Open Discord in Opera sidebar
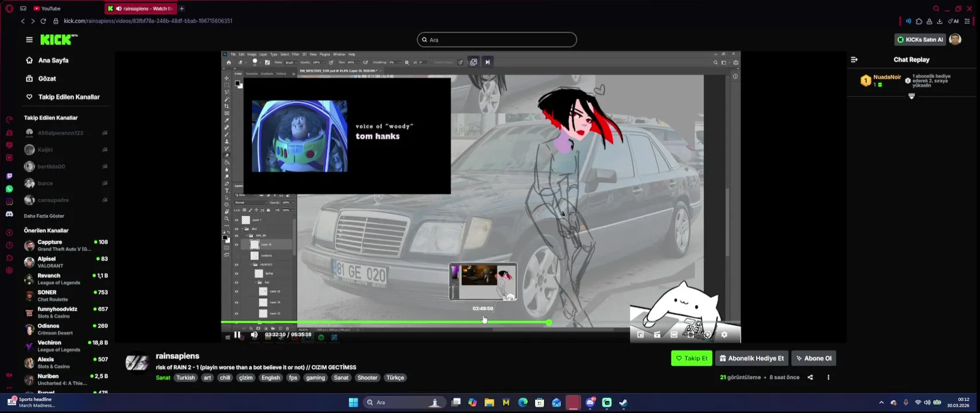The image size is (980, 413). (9, 214)
